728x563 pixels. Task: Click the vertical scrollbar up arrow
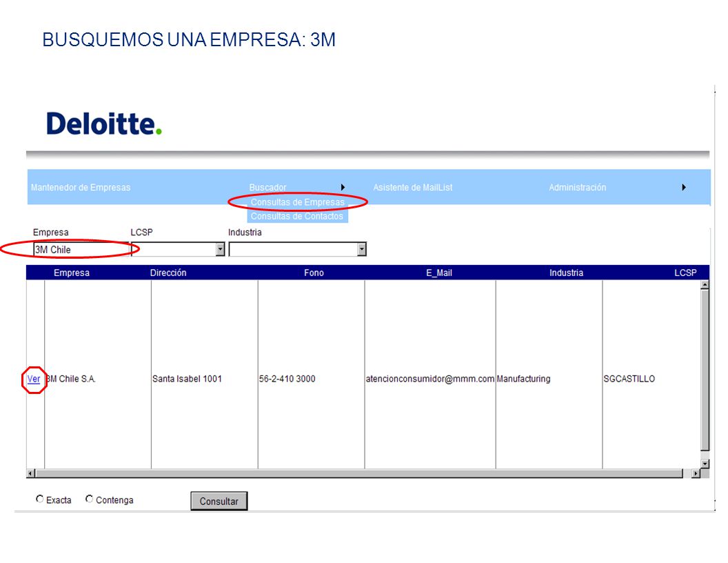pyautogui.click(x=705, y=284)
